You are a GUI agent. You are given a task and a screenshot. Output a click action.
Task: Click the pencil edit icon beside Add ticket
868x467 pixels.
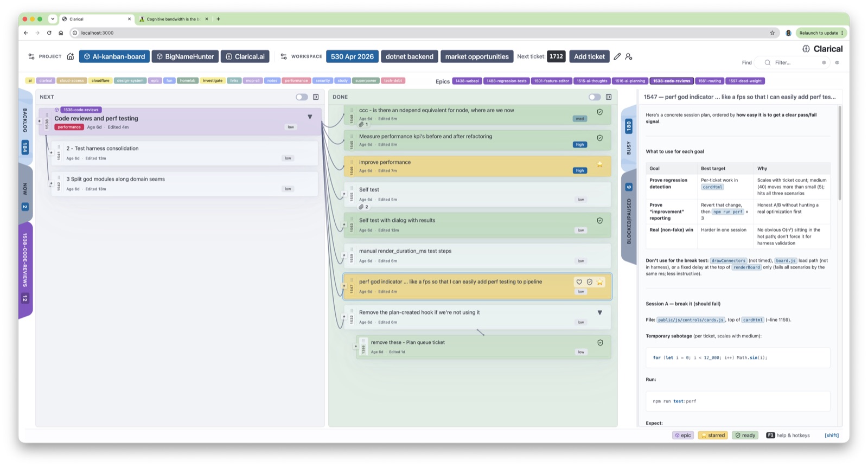tap(617, 56)
